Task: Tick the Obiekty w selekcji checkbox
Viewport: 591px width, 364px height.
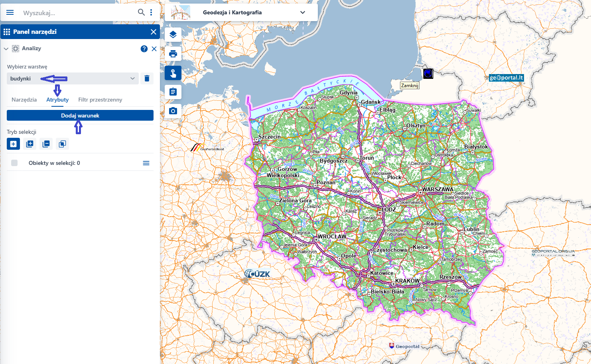Action: coord(14,163)
